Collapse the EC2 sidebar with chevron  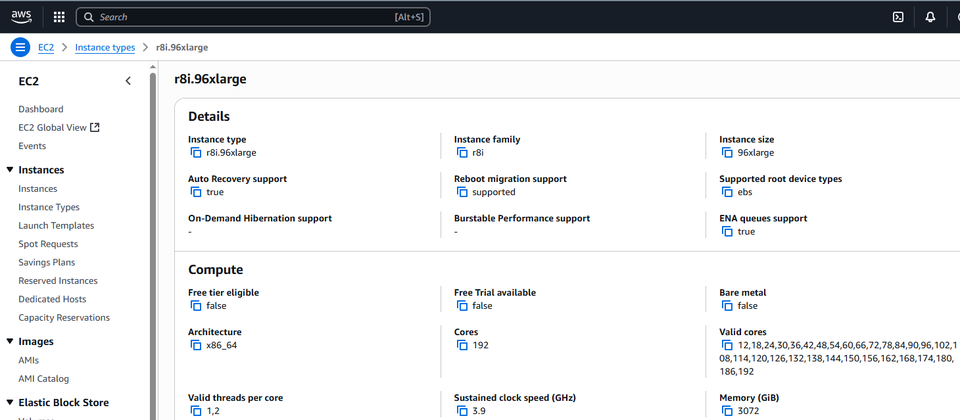pyautogui.click(x=128, y=81)
